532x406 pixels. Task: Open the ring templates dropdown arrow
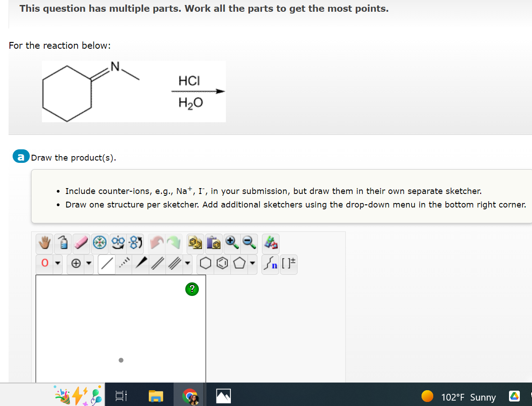[x=252, y=263]
